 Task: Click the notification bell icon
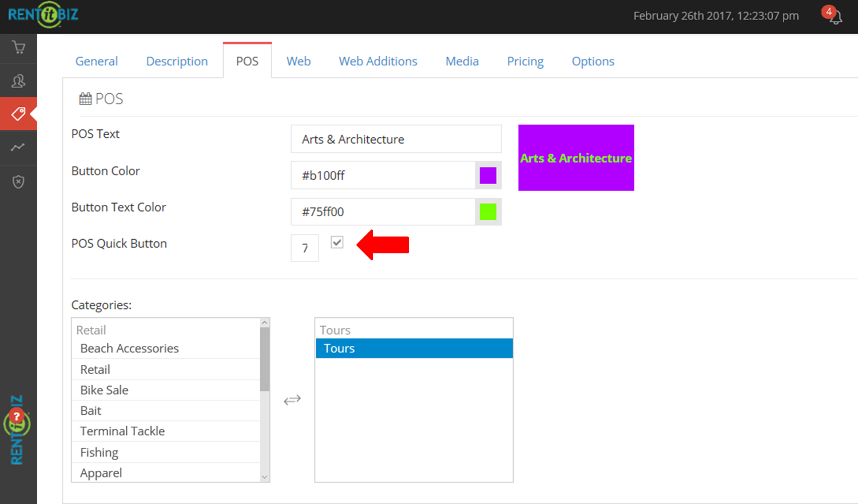tap(836, 17)
